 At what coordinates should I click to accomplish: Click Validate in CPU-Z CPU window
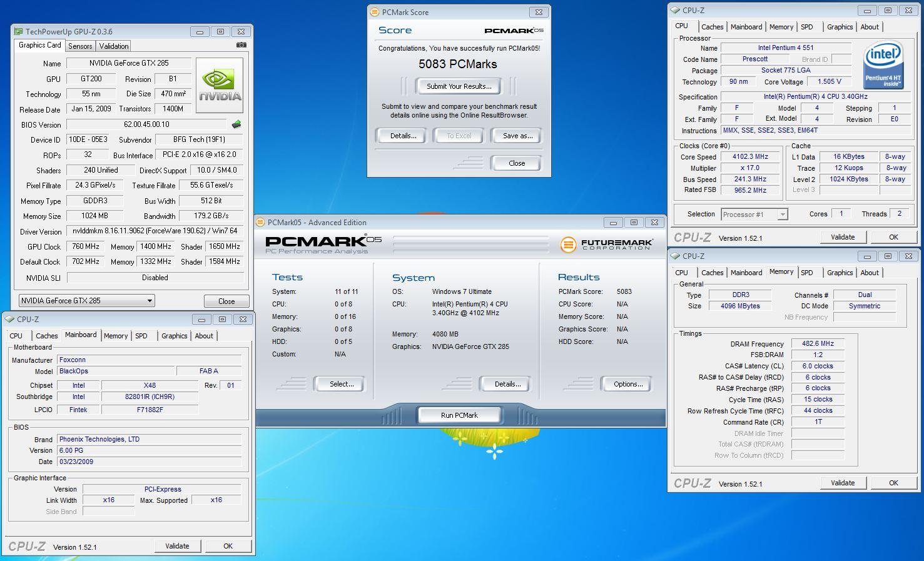coord(843,237)
